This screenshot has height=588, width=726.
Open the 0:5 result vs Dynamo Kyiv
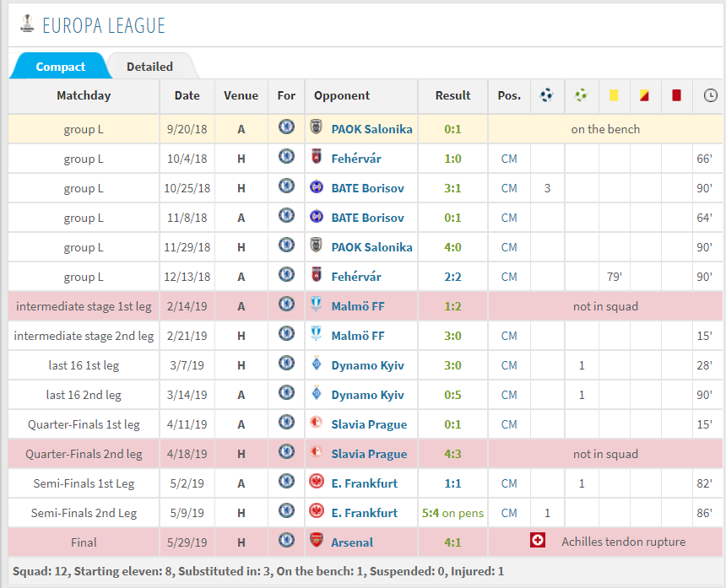coord(452,395)
